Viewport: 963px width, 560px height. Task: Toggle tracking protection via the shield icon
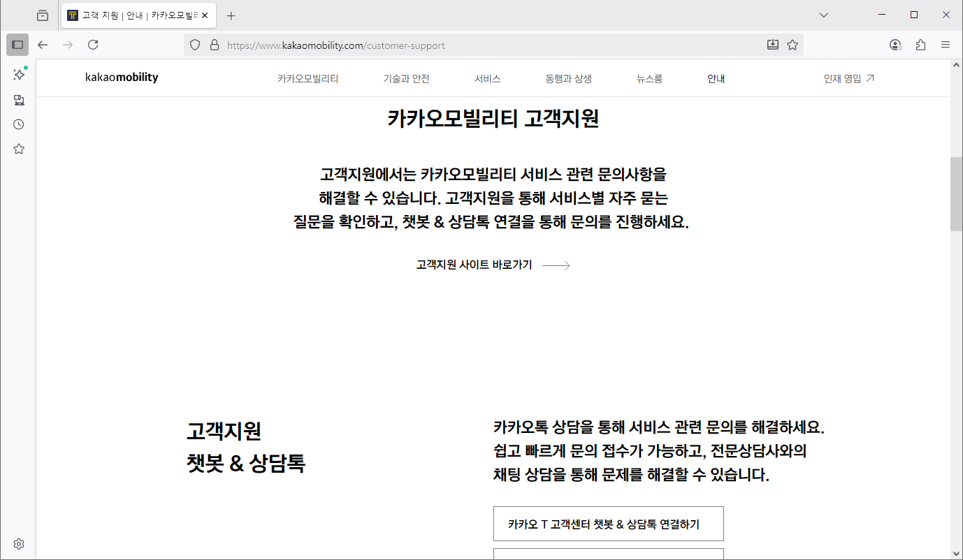point(195,44)
